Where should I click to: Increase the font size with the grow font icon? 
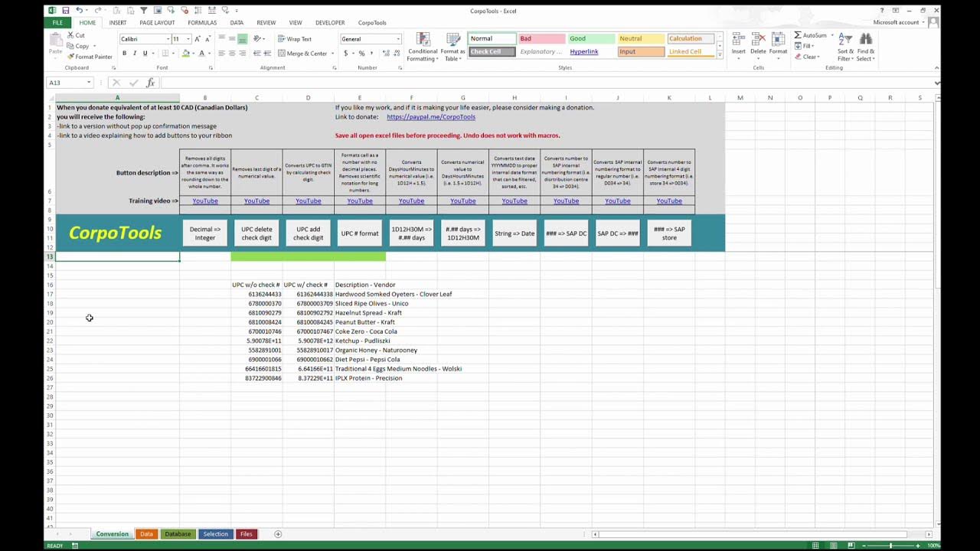pos(197,39)
